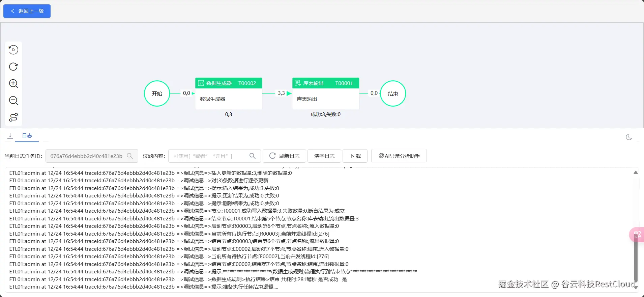Click log line 结束节点:E00002,结束第7个节点
This screenshot has width=644, height=297.
coord(179,264)
